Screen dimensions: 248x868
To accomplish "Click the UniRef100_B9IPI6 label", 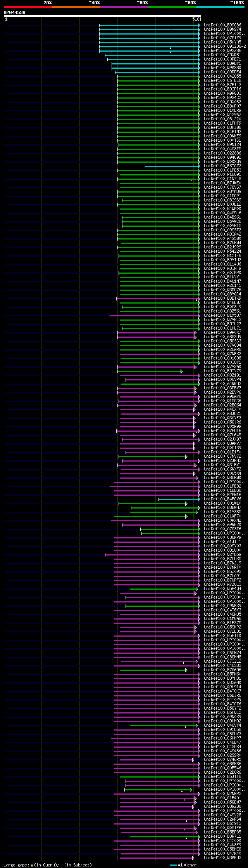I will click(x=222, y=89).
